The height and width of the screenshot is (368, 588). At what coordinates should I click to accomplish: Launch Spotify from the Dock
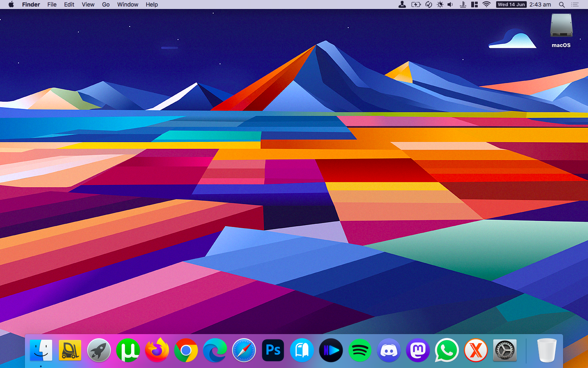click(360, 350)
